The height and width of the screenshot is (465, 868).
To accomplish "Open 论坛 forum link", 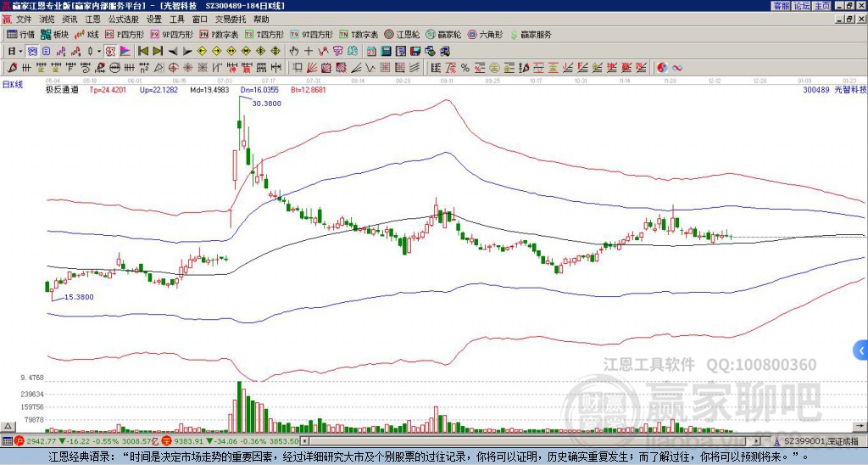I will tap(802, 6).
